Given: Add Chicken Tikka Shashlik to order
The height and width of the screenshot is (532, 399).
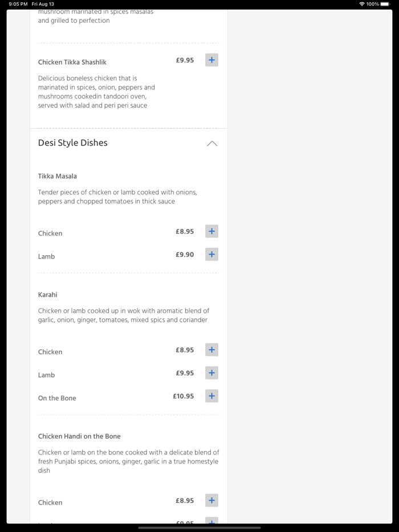Looking at the screenshot, I should pos(211,60).
